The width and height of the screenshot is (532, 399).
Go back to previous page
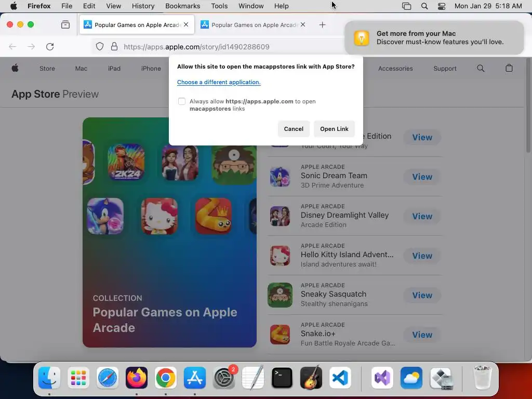(x=12, y=46)
